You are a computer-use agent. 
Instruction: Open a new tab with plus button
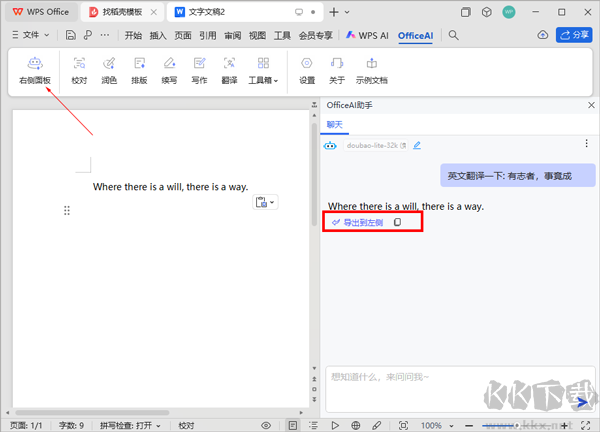tap(334, 12)
